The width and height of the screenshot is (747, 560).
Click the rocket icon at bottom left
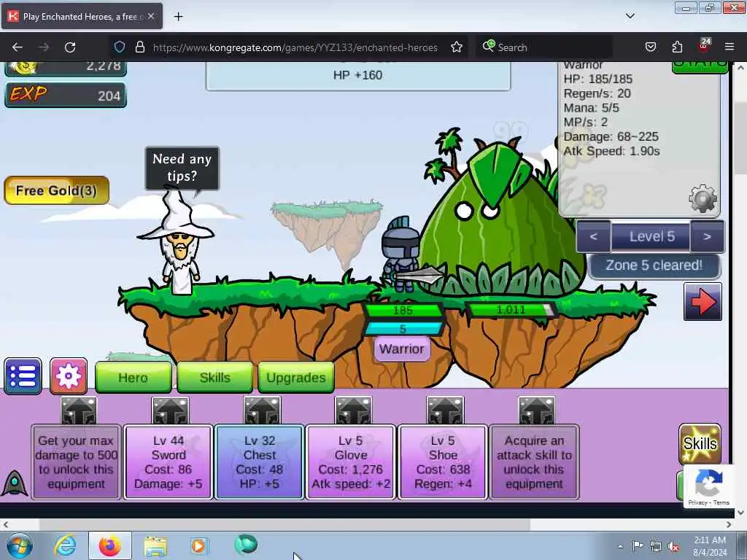15,483
